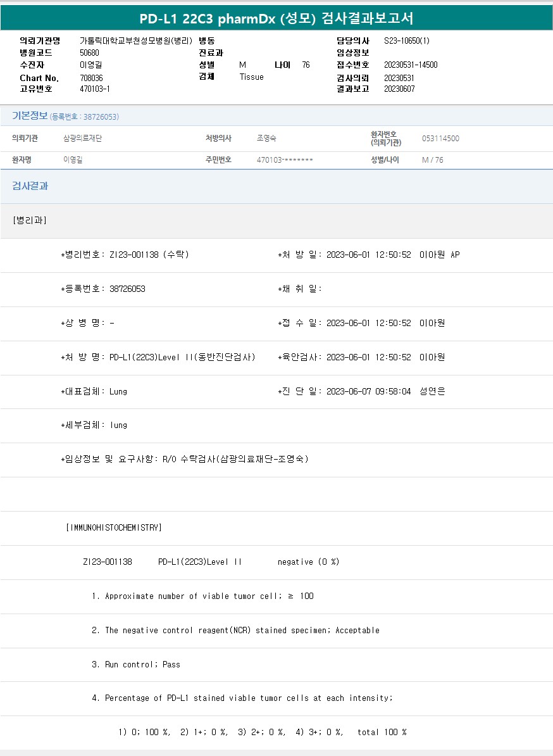Screen dimensions: 553x756
Task: Click 담당의사 value S23-10650(1)
Action: tap(407, 41)
